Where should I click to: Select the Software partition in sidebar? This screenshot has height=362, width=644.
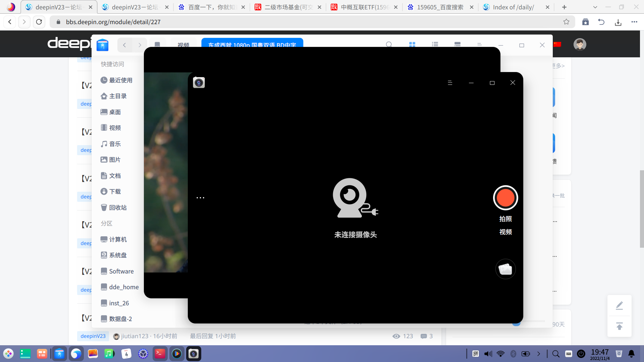[x=121, y=271]
